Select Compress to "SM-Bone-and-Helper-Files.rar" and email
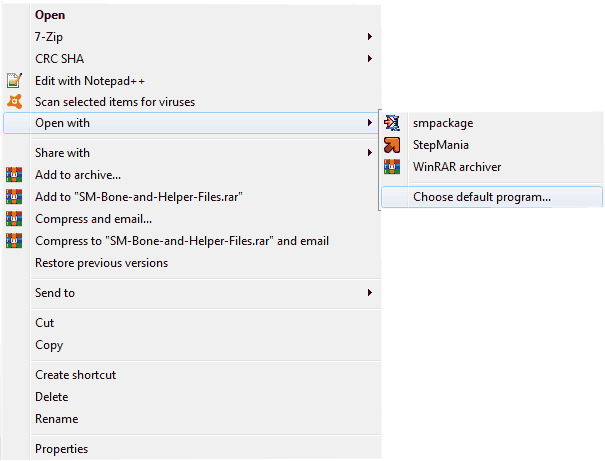Screen dimensions: 605x461 pyautogui.click(x=192, y=241)
